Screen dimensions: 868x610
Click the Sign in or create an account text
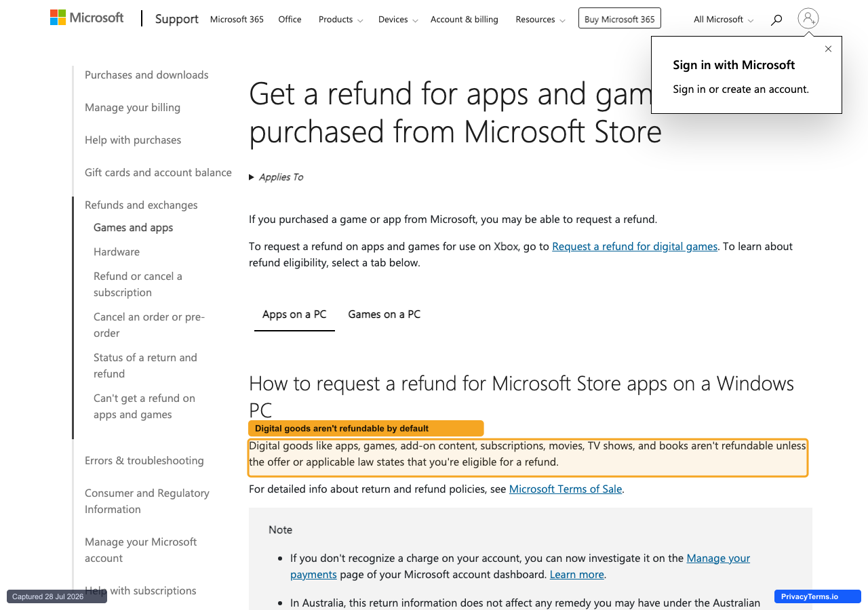[741, 89]
